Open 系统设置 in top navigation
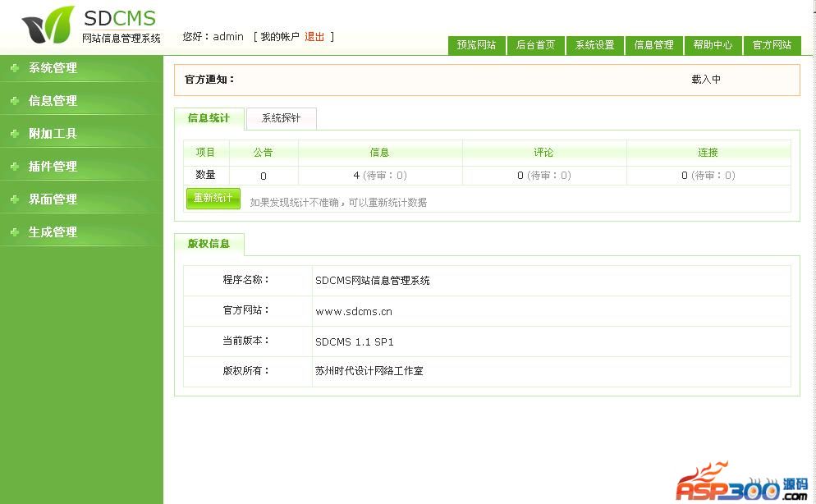The height and width of the screenshot is (504, 816). coord(594,45)
